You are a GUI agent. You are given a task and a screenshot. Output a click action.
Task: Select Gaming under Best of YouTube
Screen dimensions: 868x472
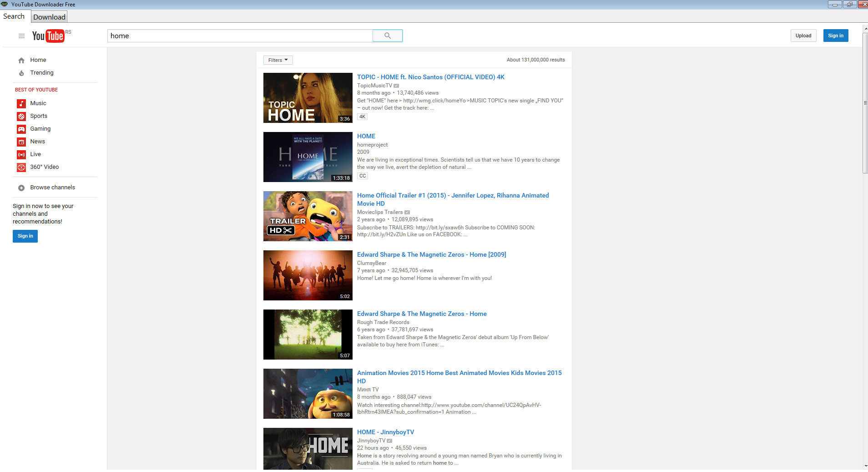[x=40, y=129]
